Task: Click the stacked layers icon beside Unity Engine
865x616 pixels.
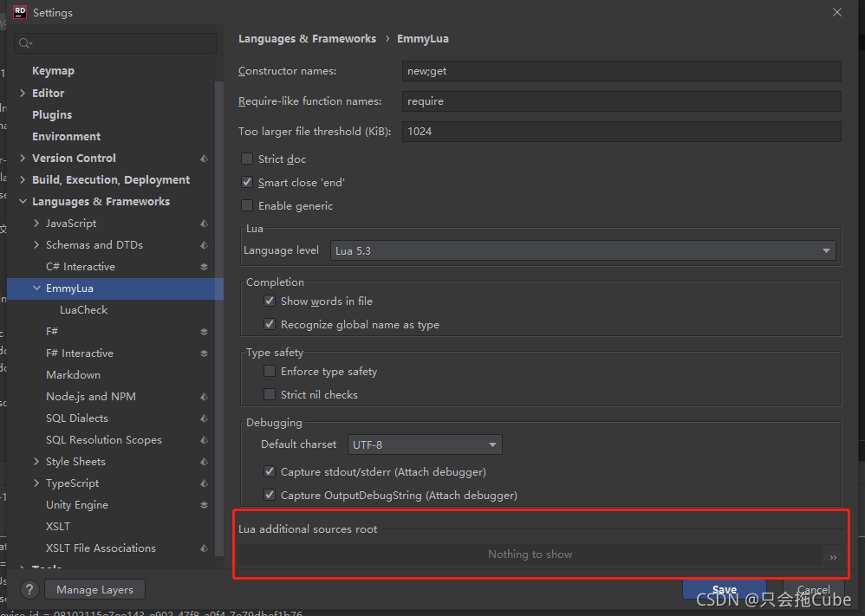Action: pos(204,505)
